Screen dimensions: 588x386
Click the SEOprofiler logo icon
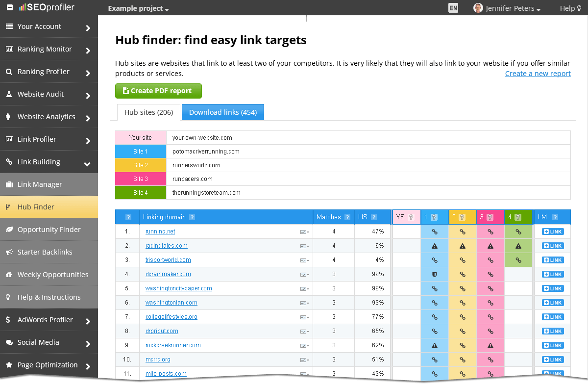point(22,7)
